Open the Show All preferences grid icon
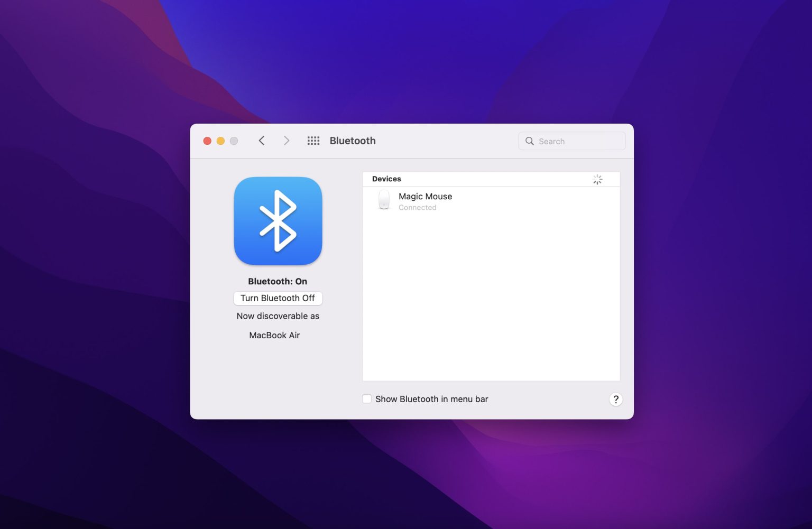 [313, 141]
